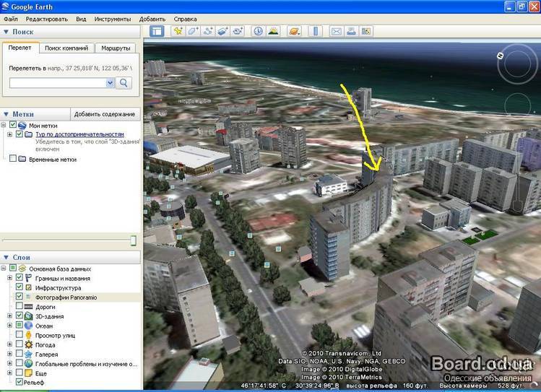Click the Границы и названия flag icon
541x392 pixels.
pos(28,278)
